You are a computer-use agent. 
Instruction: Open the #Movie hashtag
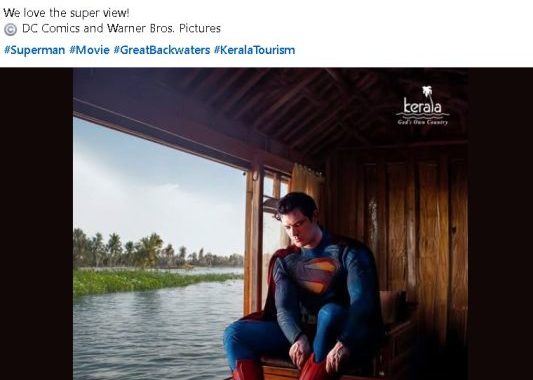click(x=89, y=50)
